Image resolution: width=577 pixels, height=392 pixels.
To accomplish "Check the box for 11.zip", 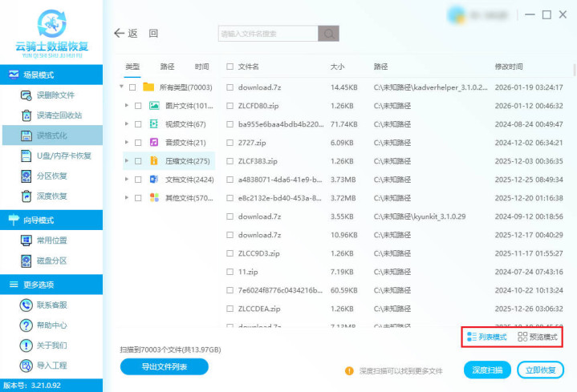I will point(230,272).
